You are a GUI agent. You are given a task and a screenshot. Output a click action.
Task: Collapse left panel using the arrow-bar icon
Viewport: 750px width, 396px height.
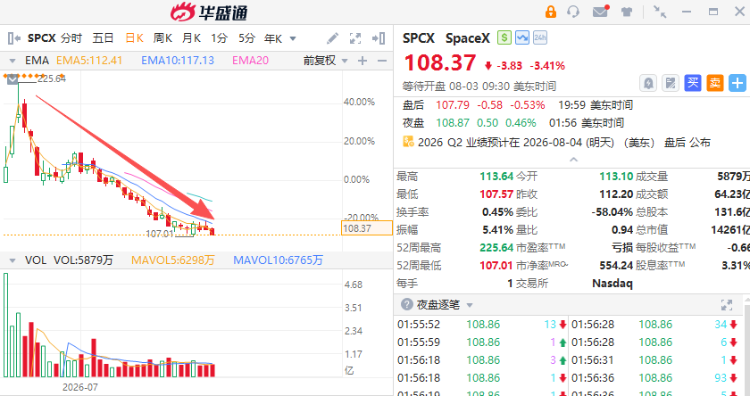[14, 38]
